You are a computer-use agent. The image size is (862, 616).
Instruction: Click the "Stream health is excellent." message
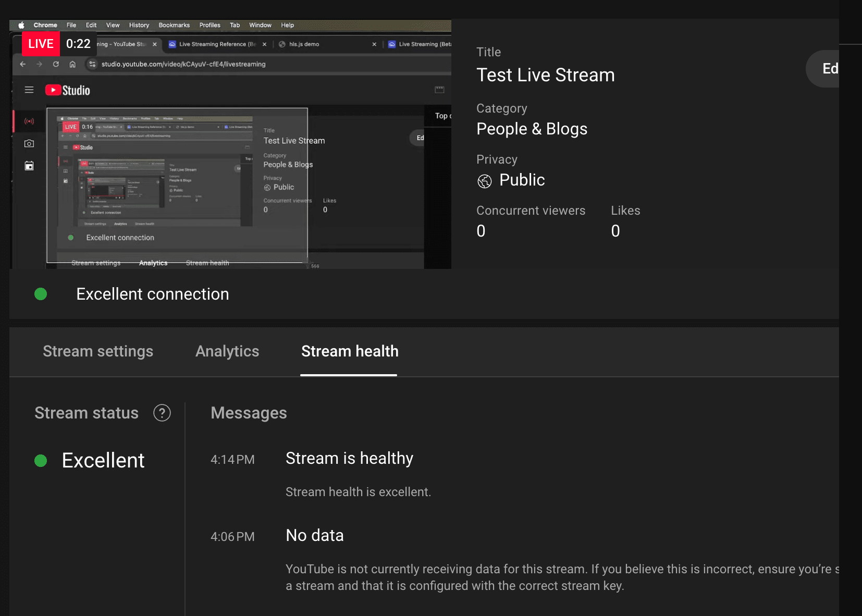(358, 492)
